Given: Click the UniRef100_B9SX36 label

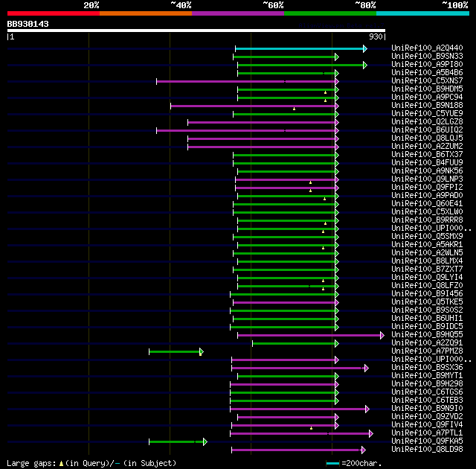Looking at the screenshot, I should pos(427,368).
